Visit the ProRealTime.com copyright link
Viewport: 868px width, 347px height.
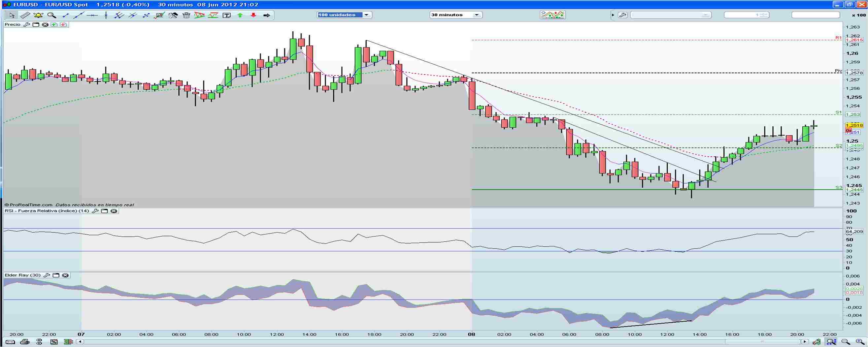tap(27, 205)
